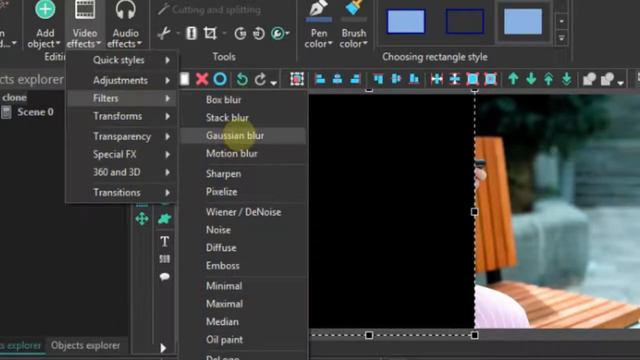This screenshot has width=640, height=360.
Task: Choose the Noise filter
Action: coord(243,230)
